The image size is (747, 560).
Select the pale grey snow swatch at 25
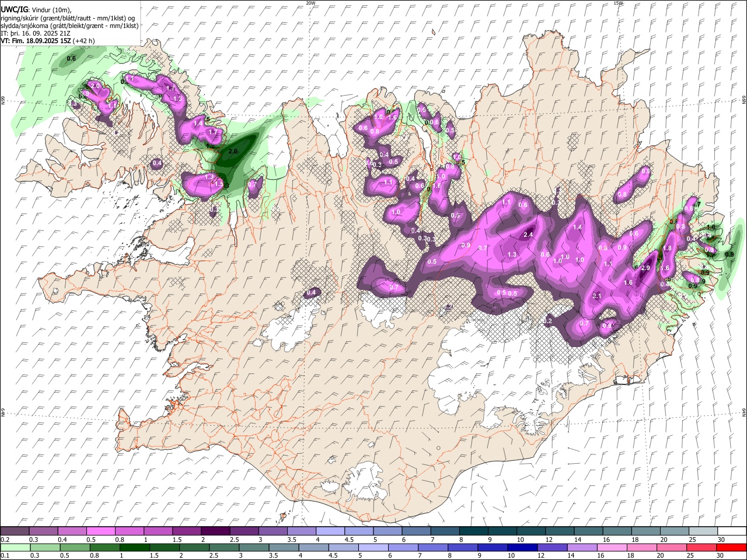coord(703,531)
